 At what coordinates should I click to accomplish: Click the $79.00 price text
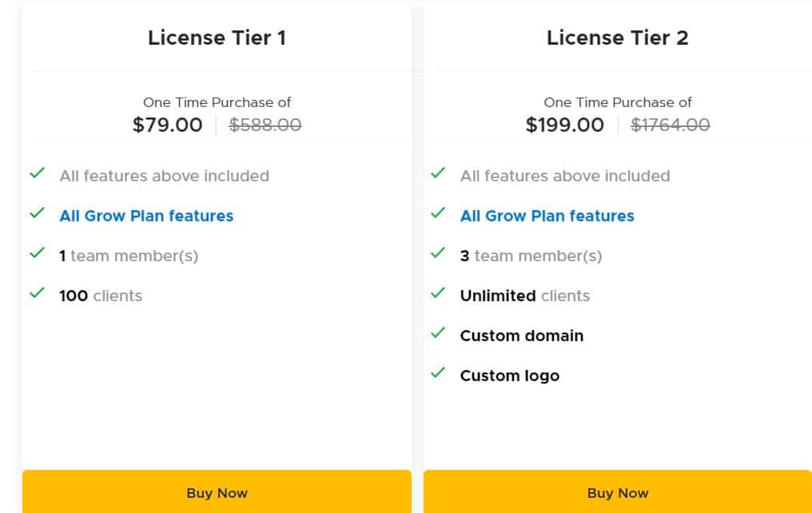[167, 125]
